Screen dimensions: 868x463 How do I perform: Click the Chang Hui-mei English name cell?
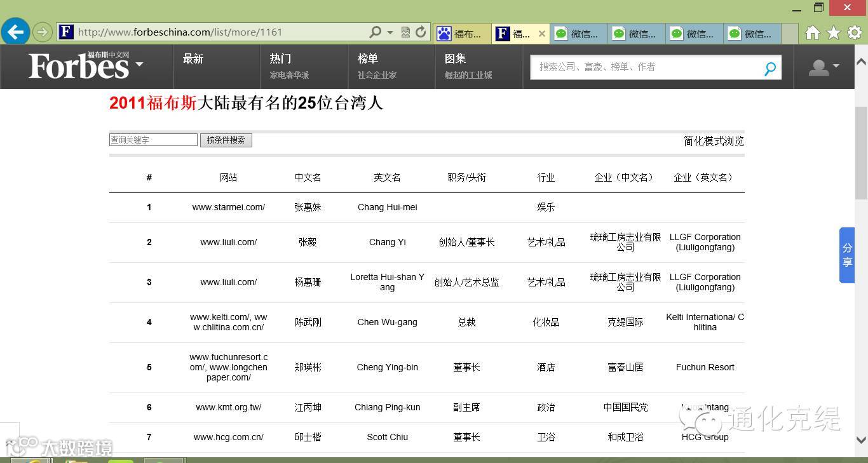[x=388, y=207]
